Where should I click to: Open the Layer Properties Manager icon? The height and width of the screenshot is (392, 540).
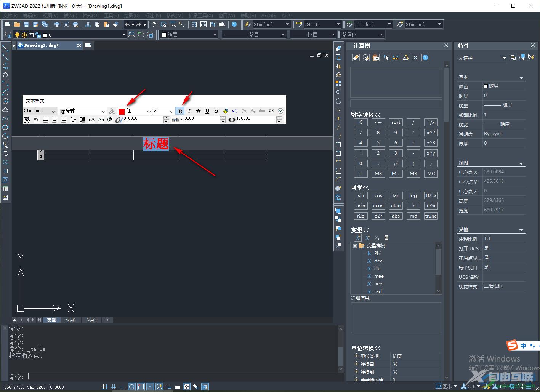(8, 35)
